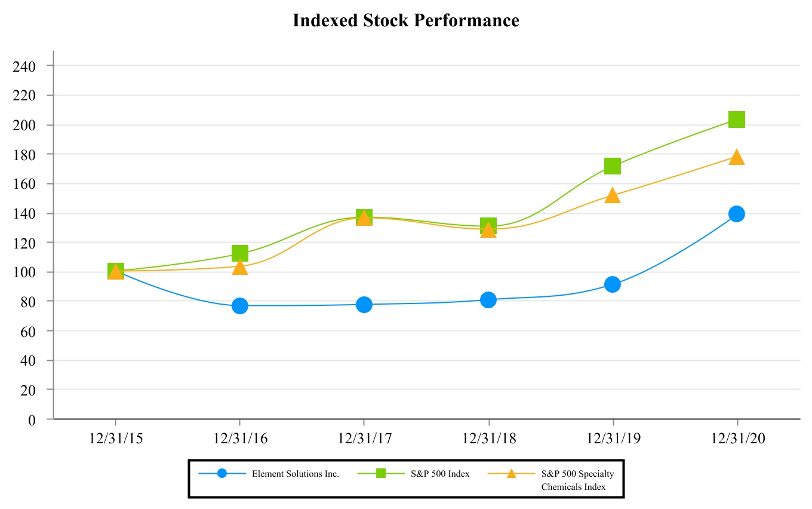Click the blue circle legend swatch
Screen dimensions: 812x509
[222, 474]
